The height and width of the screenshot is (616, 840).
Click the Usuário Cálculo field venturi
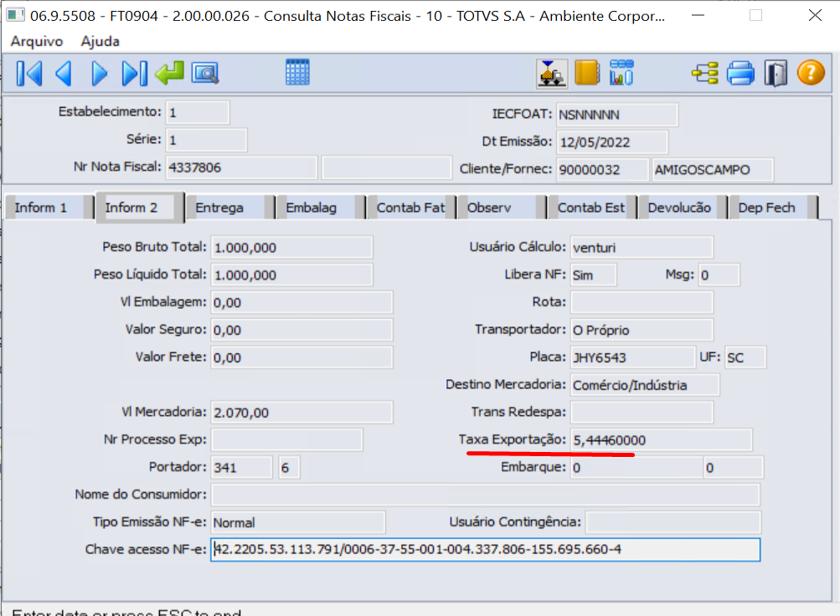[x=642, y=247]
